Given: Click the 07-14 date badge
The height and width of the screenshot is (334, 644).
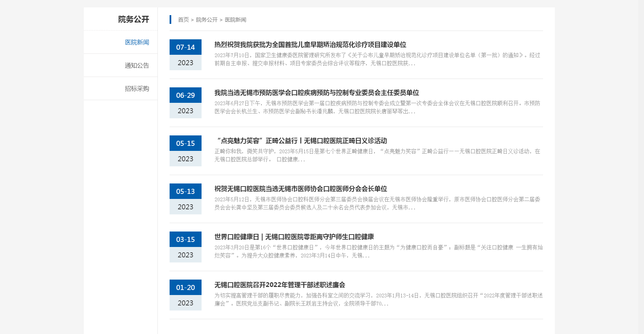Looking at the screenshot, I should pos(185,47).
